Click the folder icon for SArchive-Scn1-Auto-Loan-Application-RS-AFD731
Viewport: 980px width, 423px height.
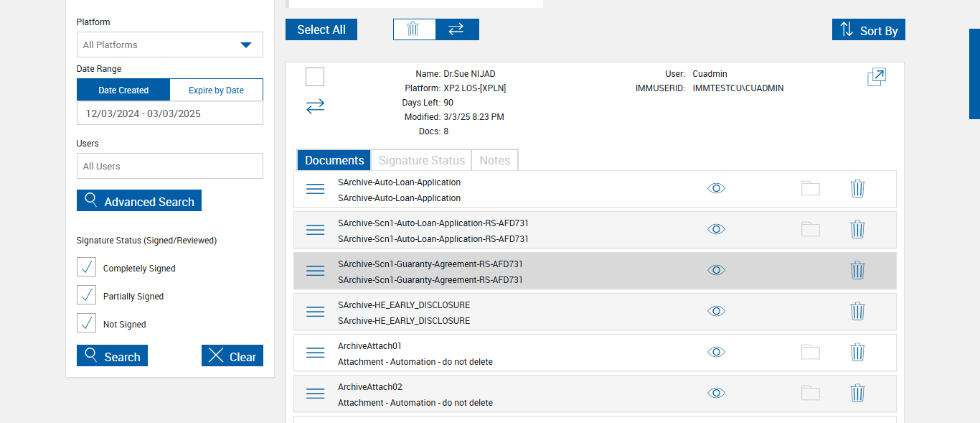tap(810, 229)
